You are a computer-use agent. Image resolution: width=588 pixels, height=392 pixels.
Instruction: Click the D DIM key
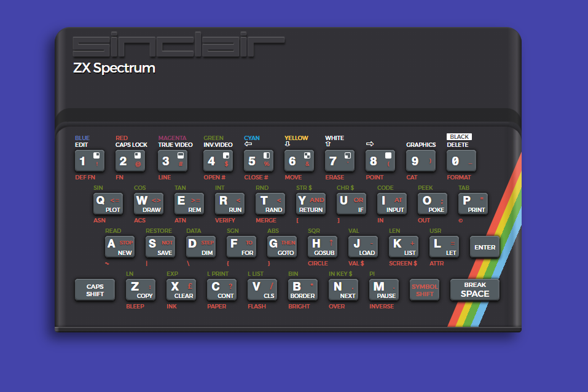pos(201,247)
